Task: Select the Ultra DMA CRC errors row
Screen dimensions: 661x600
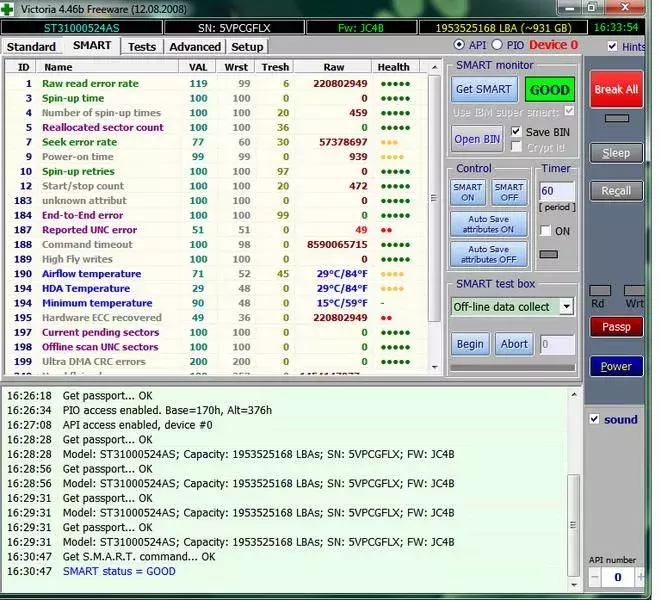Action: [x=216, y=361]
